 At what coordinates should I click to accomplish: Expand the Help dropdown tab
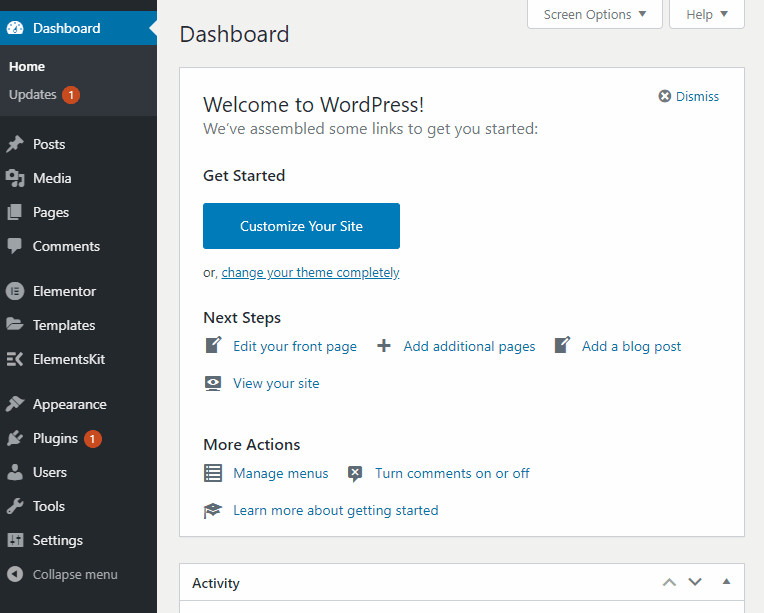click(x=707, y=15)
